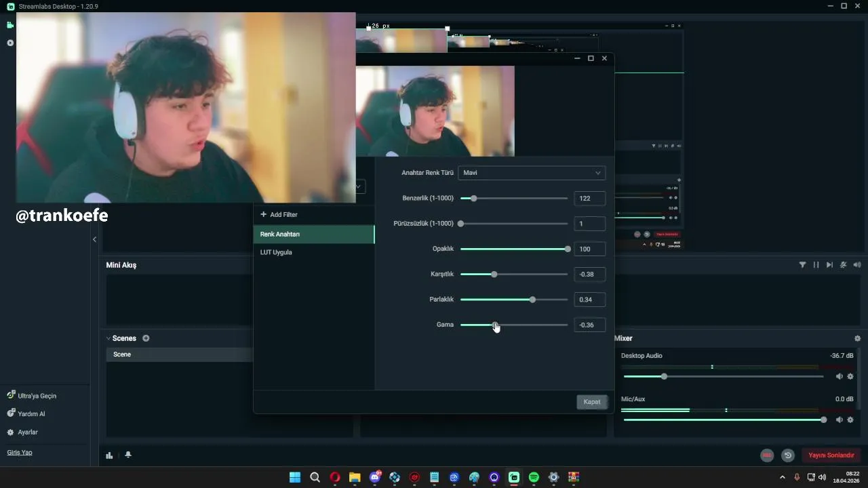Click the Giriş Yap login link
The image size is (868, 488).
[20, 453]
